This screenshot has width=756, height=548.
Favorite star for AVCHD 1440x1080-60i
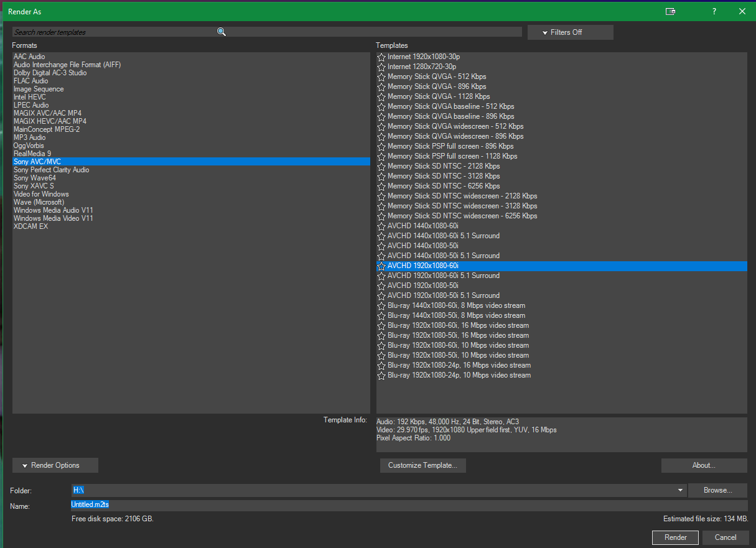point(381,226)
